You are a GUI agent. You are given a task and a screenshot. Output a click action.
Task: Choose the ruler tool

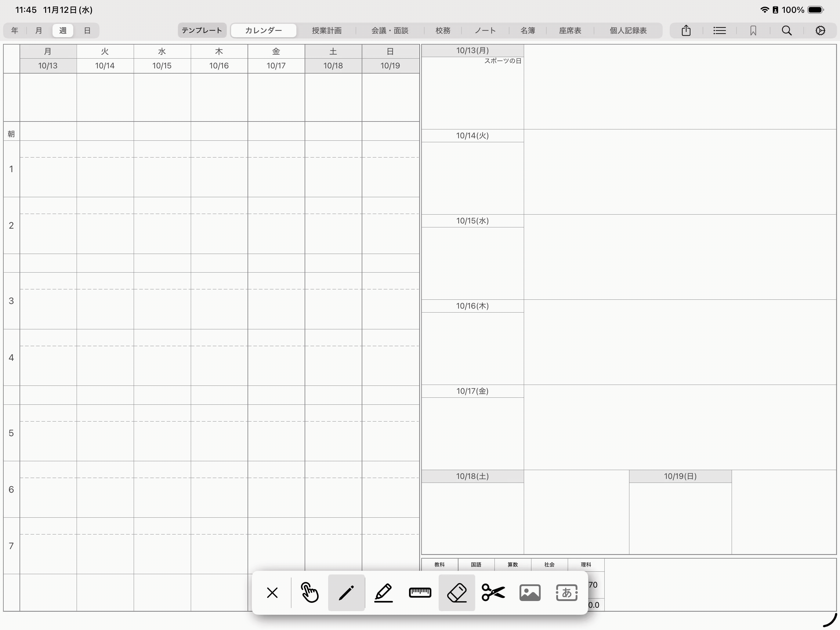pyautogui.click(x=420, y=592)
